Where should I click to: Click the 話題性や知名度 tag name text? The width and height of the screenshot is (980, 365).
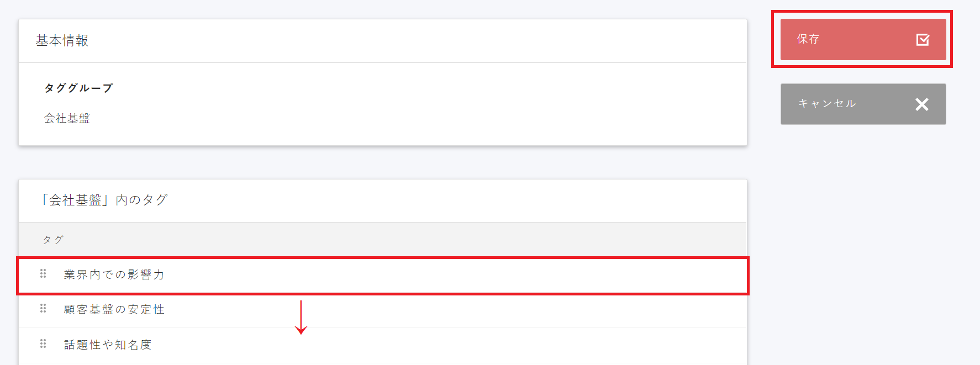click(x=108, y=345)
